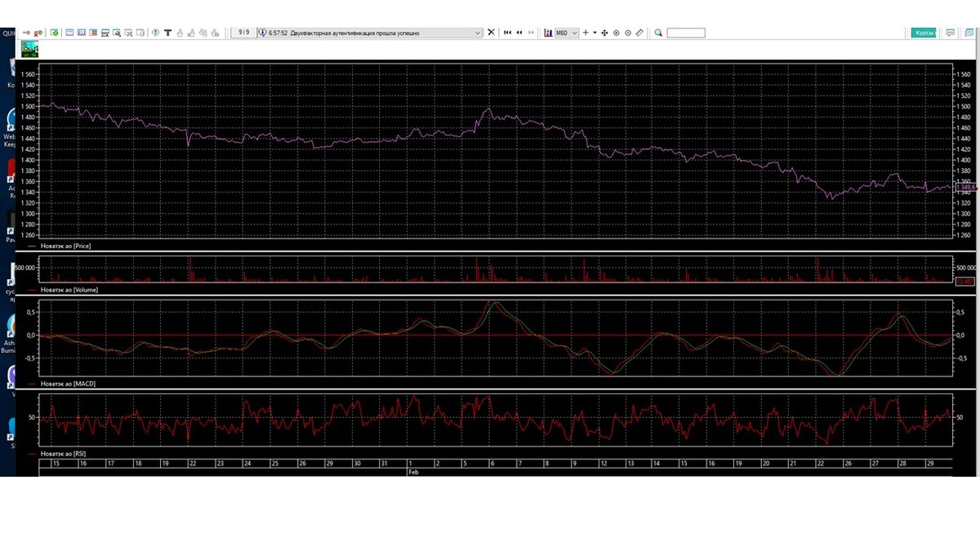
Task: Click the green download icon in toolbar
Action: coord(54,33)
